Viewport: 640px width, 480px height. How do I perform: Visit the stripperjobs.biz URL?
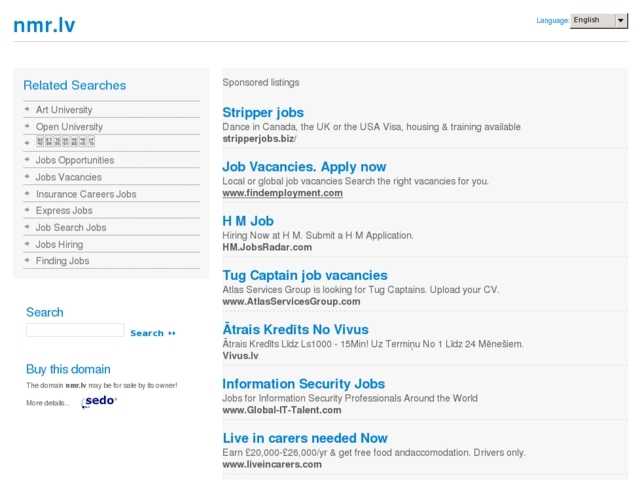pyautogui.click(x=259, y=139)
